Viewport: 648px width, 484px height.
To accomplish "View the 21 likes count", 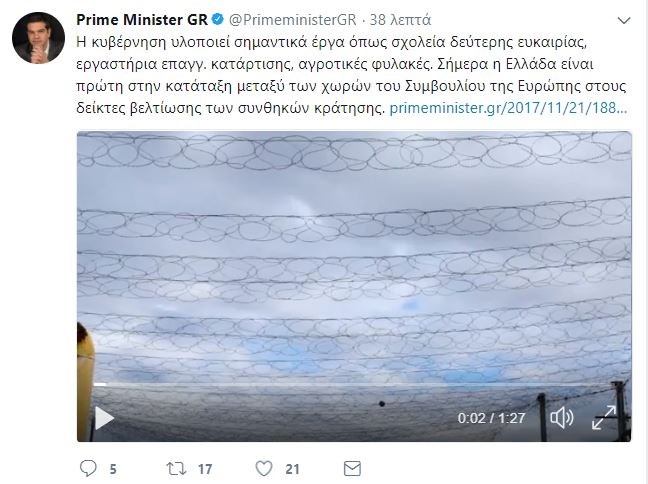I will click(x=292, y=469).
